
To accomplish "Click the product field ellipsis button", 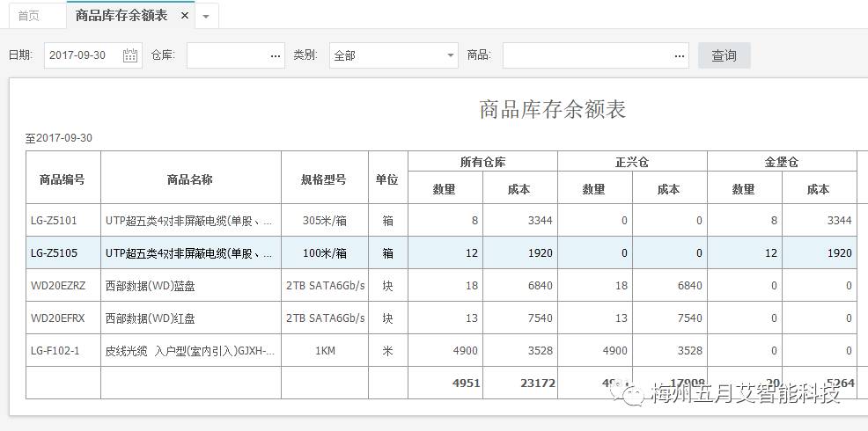I will 680,55.
